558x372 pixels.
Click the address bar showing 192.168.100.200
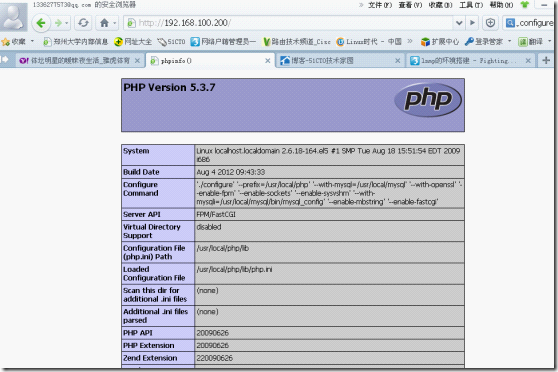tap(288, 23)
